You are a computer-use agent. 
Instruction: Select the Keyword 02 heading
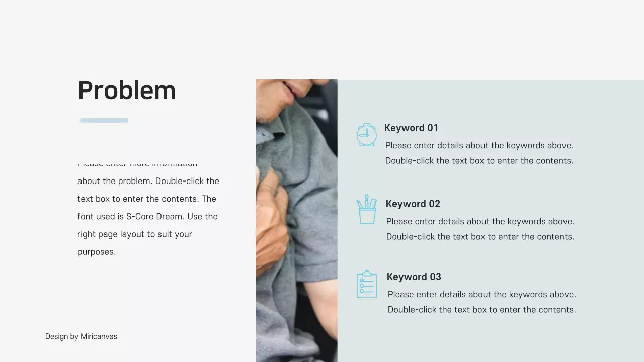(413, 204)
